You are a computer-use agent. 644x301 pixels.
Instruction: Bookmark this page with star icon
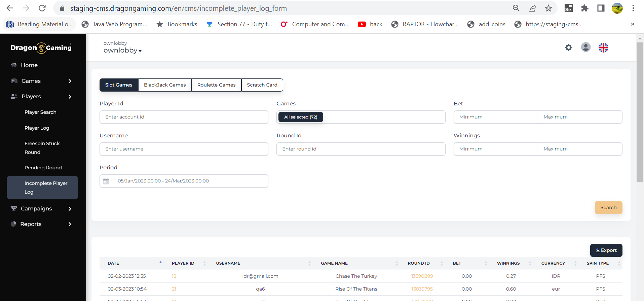pyautogui.click(x=548, y=8)
